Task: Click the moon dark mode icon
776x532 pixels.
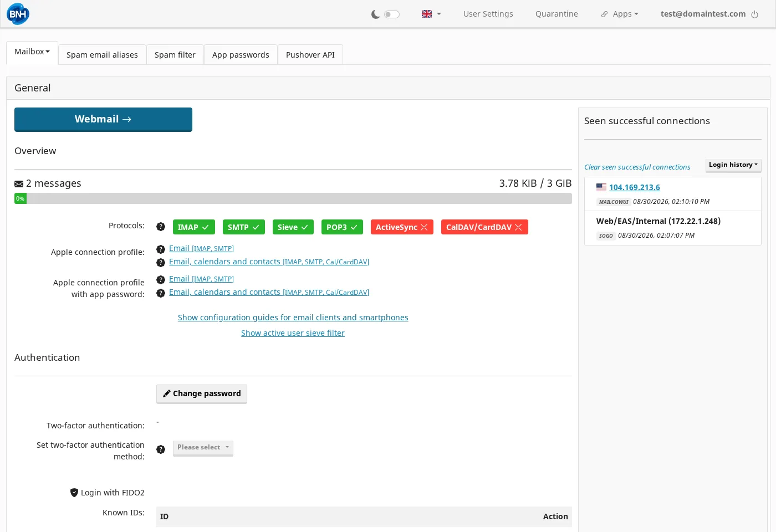Action: [375, 14]
